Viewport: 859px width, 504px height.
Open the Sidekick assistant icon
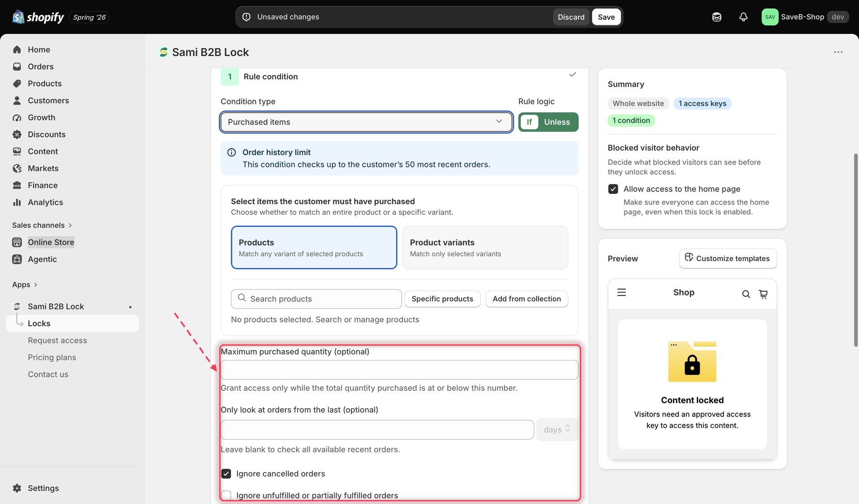pyautogui.click(x=717, y=17)
